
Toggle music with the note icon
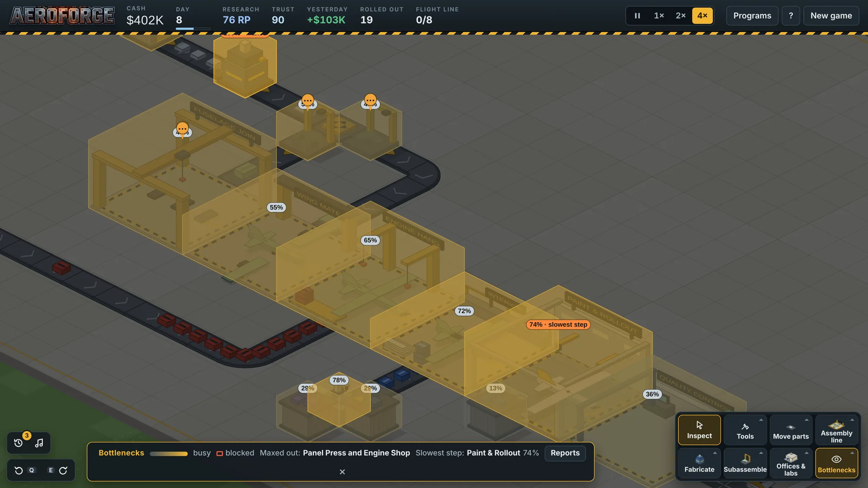pos(39,443)
